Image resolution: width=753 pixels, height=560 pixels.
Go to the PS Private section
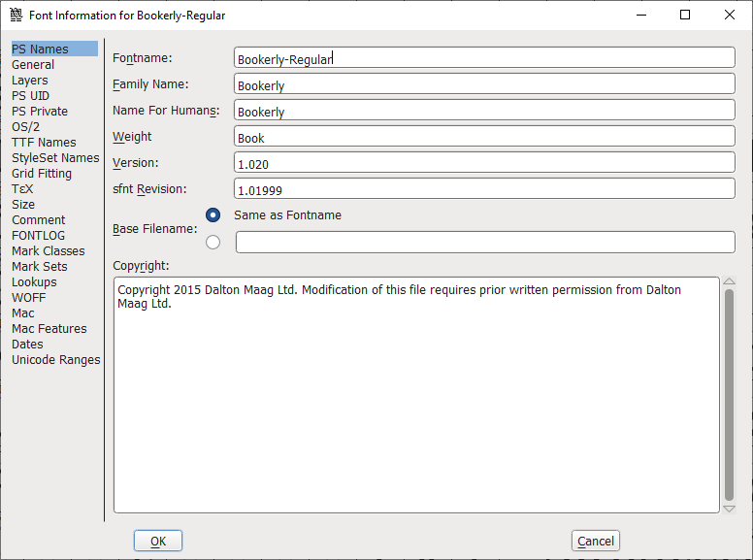tap(40, 112)
